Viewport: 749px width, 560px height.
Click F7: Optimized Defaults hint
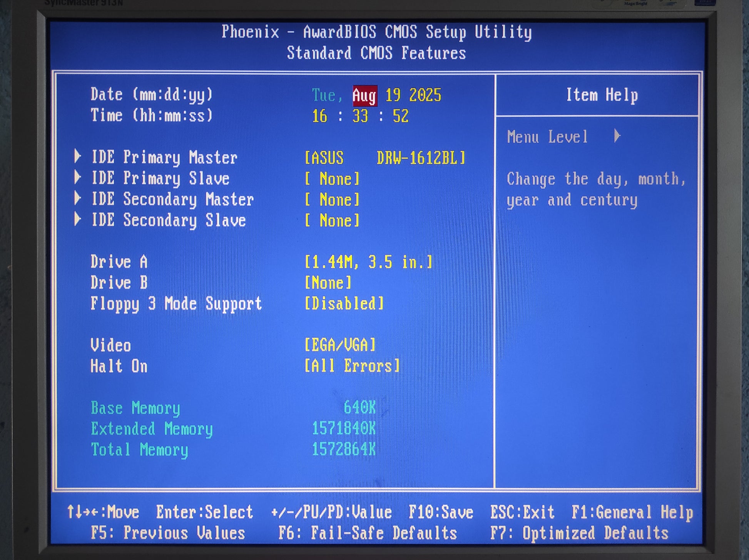[x=579, y=533]
